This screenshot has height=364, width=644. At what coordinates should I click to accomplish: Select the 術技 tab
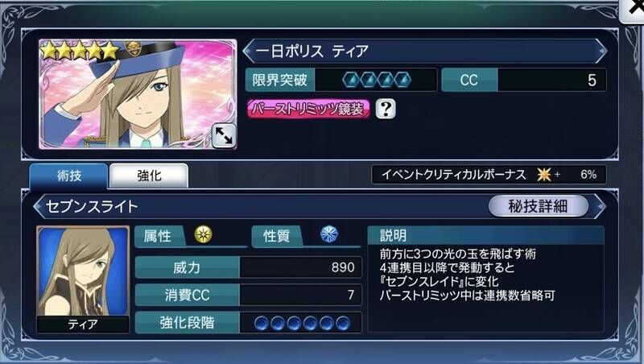tap(68, 176)
